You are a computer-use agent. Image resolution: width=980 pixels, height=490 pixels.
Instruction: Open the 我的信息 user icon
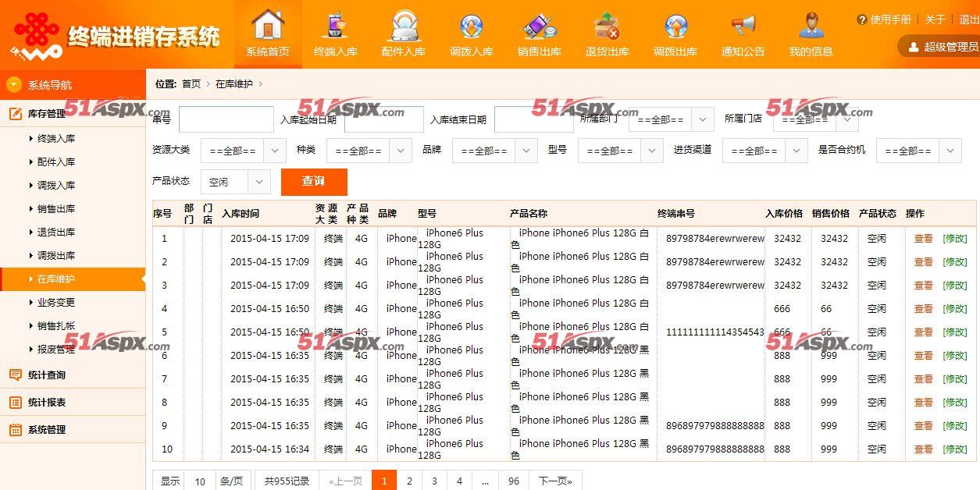(811, 26)
